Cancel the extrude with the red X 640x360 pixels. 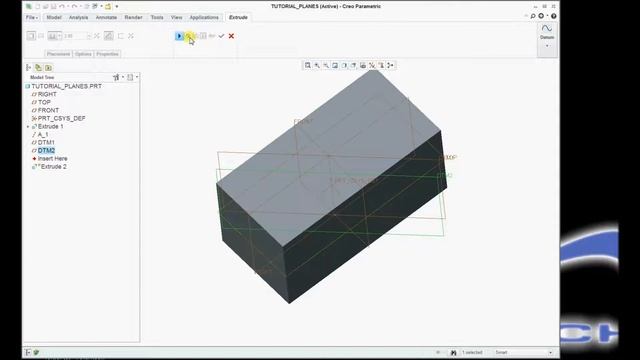pyautogui.click(x=231, y=36)
